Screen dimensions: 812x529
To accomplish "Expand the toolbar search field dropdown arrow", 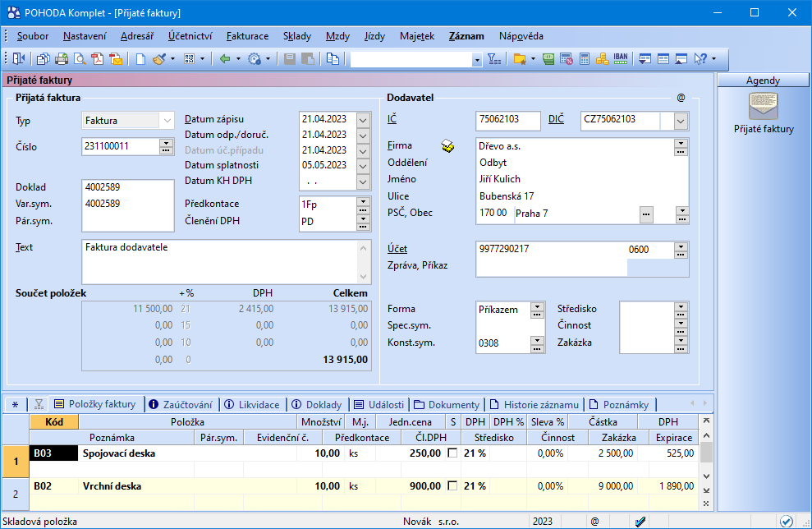I will tap(477, 60).
